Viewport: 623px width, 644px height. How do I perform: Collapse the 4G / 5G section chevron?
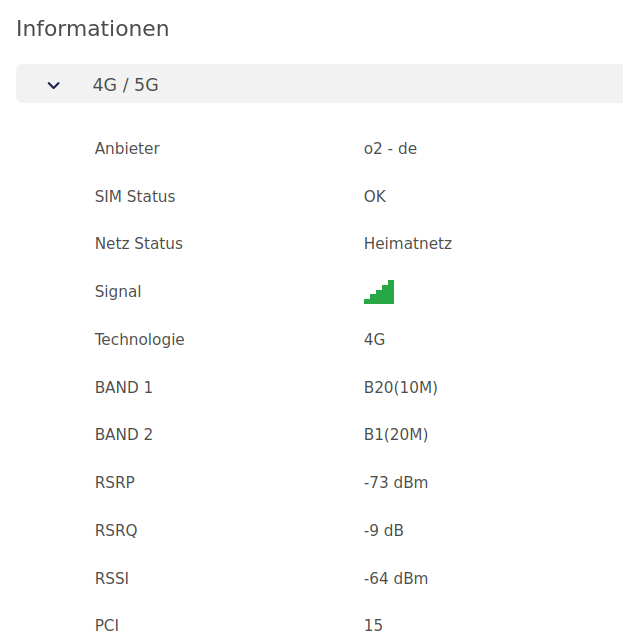(54, 85)
